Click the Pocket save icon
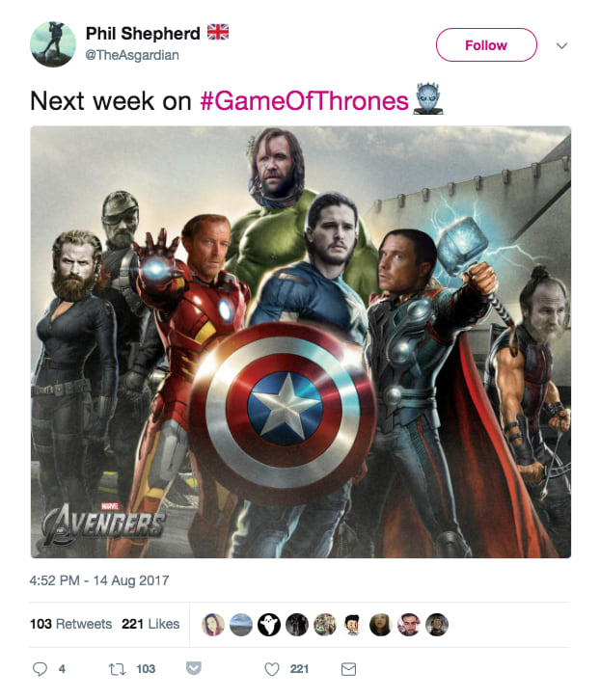600x700 pixels. (194, 668)
